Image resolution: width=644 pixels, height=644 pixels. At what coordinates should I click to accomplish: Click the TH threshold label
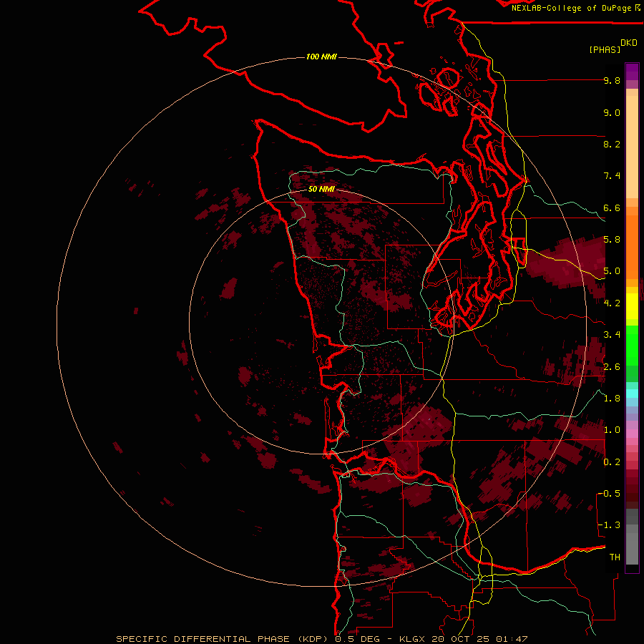point(615,557)
